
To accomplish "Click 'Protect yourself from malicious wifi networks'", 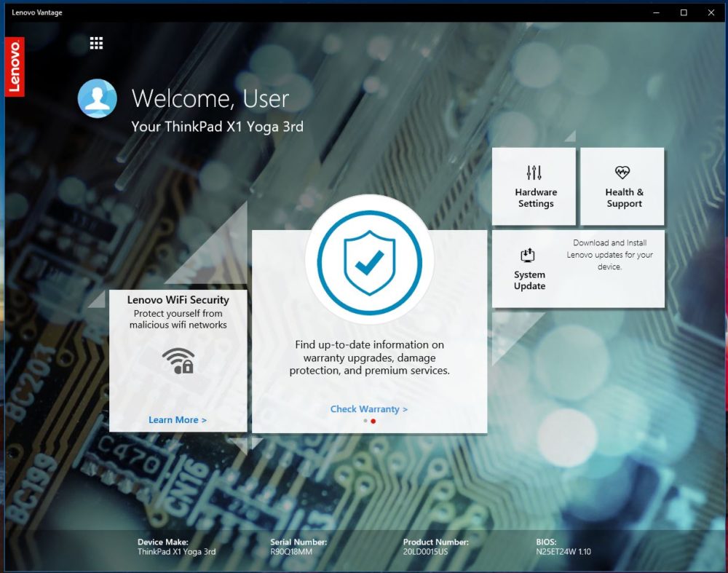I will pyautogui.click(x=178, y=319).
